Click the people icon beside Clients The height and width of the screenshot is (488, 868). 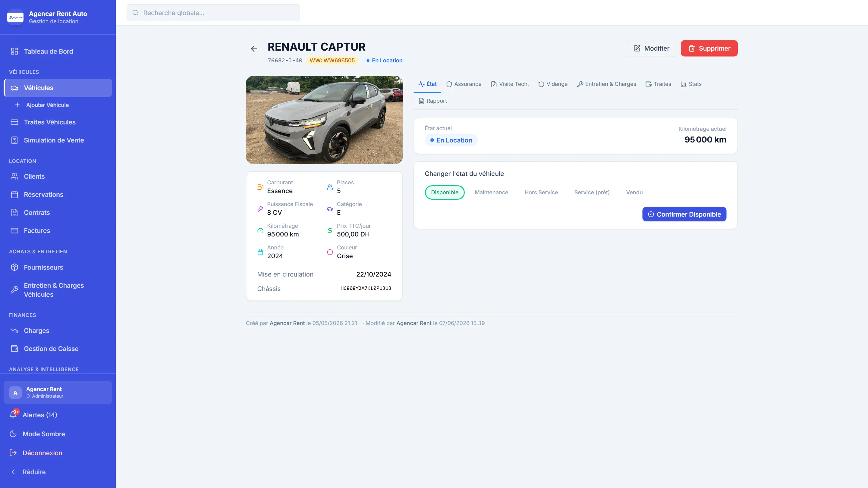pos(14,177)
